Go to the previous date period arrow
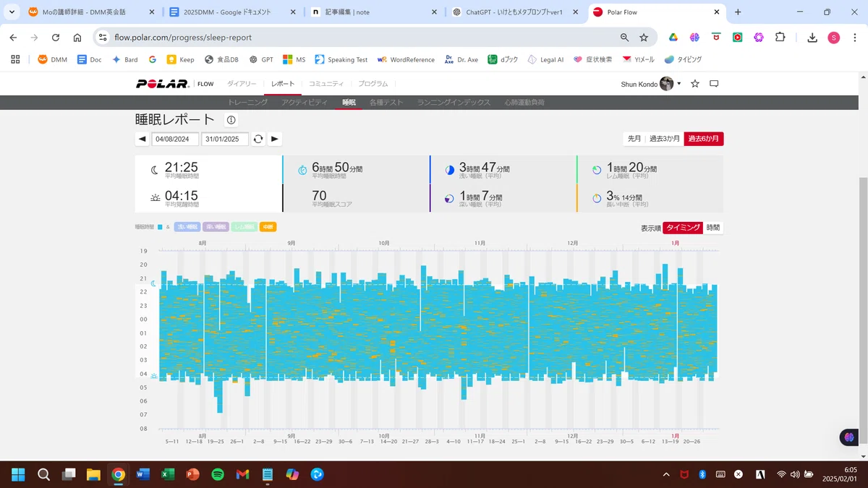 142,139
